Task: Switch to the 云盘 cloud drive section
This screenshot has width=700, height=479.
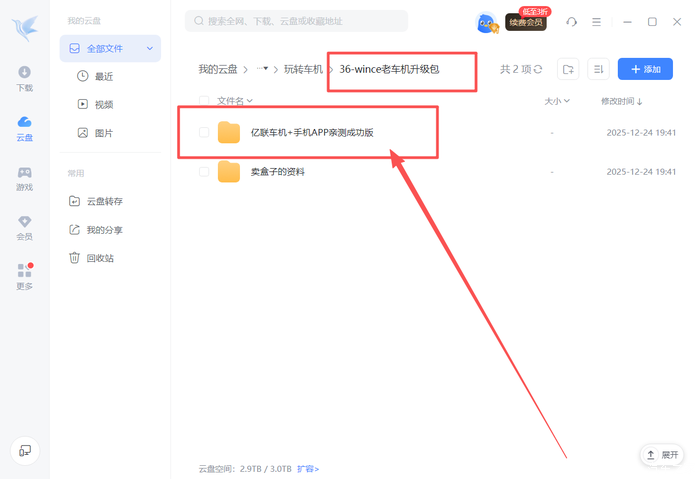Action: [25, 129]
